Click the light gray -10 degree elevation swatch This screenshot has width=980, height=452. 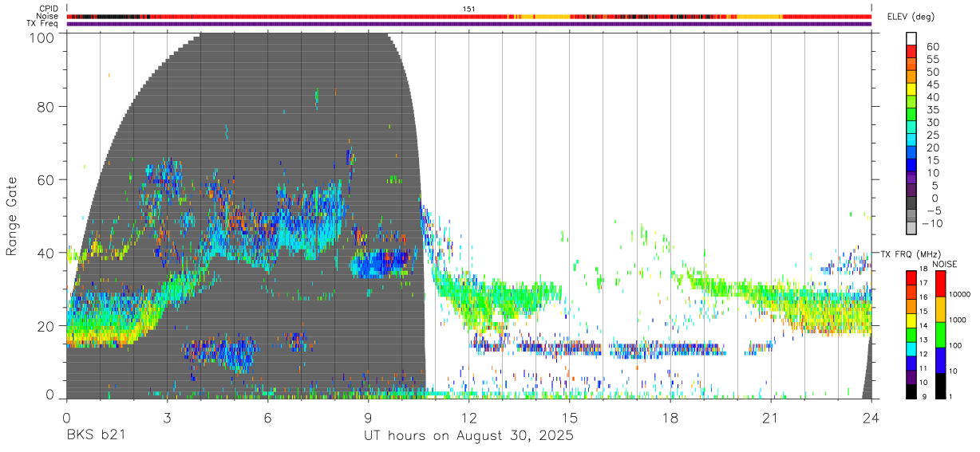tap(912, 226)
